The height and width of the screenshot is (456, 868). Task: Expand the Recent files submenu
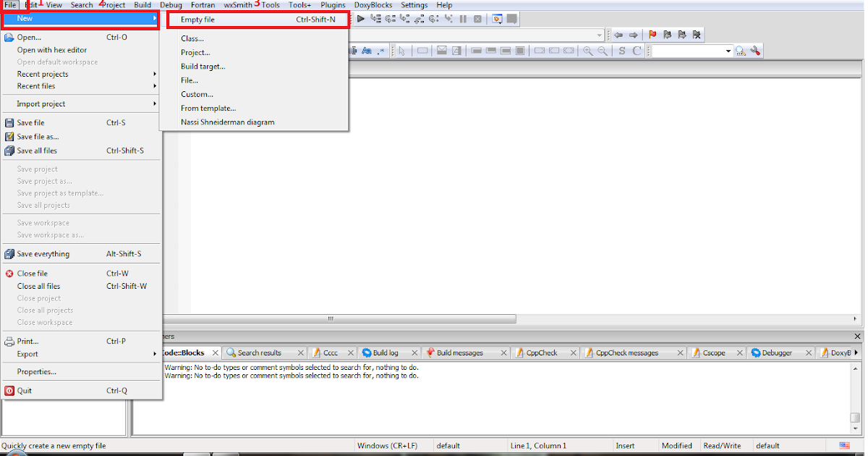tap(43, 85)
